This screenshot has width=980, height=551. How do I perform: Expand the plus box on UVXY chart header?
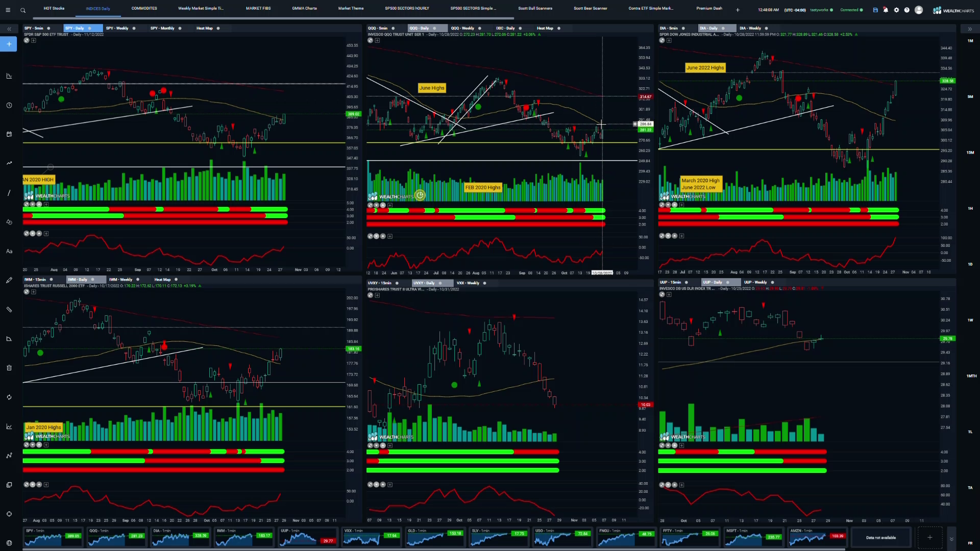[x=377, y=295]
